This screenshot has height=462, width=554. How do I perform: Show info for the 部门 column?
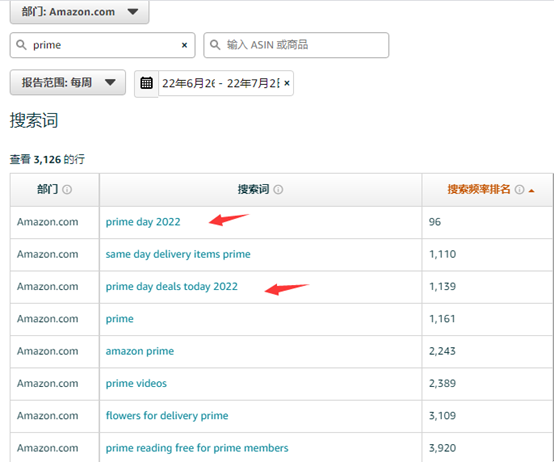coord(67,190)
